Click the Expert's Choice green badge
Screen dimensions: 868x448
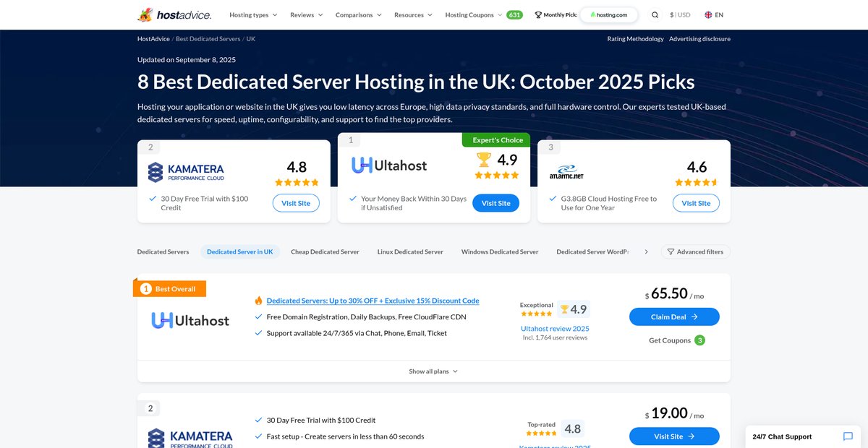point(497,140)
